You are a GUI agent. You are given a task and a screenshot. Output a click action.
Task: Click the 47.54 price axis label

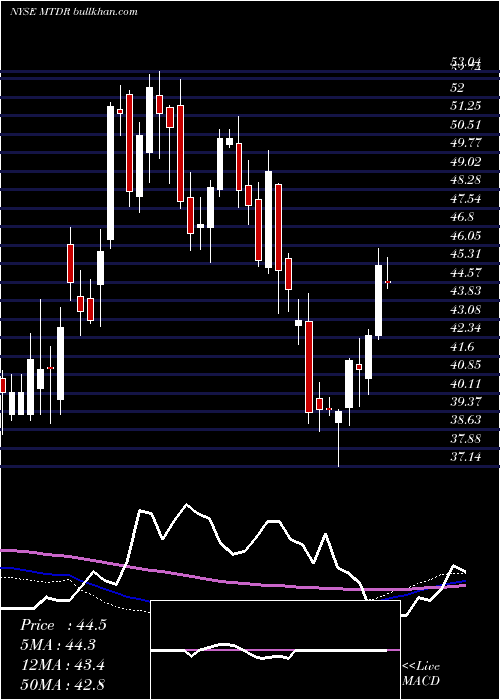pyautogui.click(x=466, y=199)
